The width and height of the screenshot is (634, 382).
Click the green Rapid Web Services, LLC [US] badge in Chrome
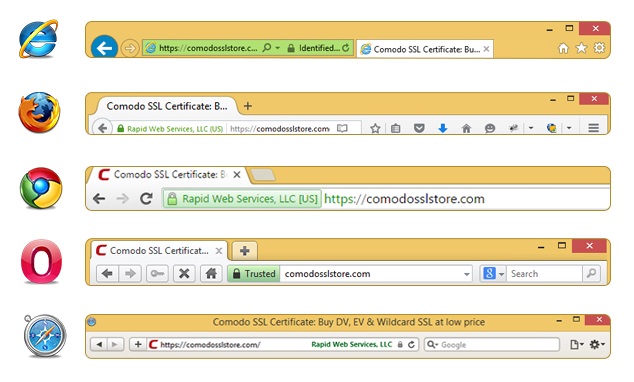click(x=242, y=199)
